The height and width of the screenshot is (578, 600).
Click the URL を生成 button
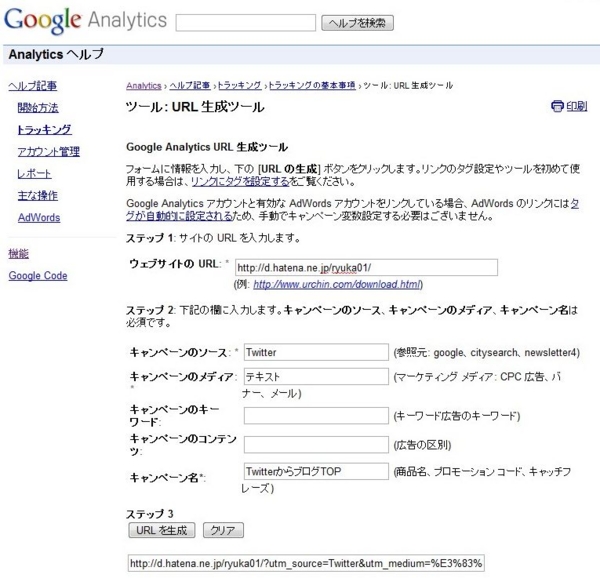[x=161, y=530]
